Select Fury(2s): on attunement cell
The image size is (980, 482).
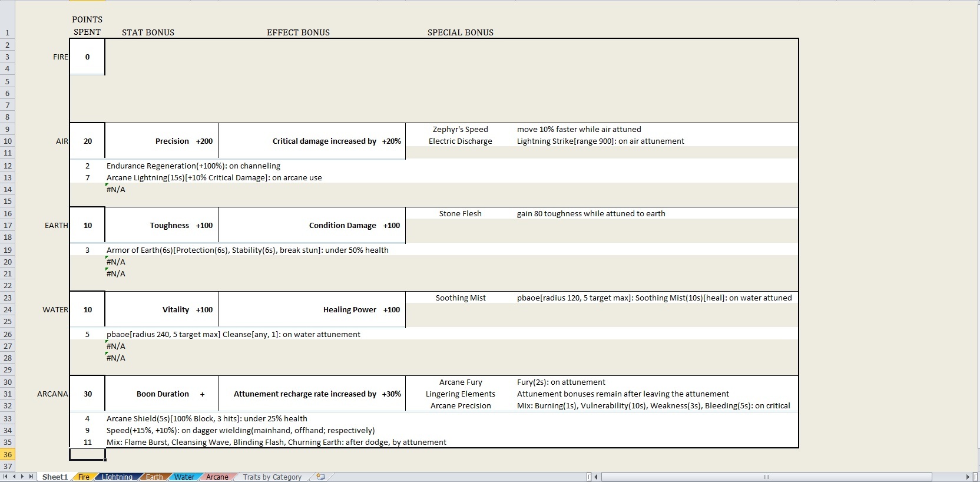click(x=561, y=382)
